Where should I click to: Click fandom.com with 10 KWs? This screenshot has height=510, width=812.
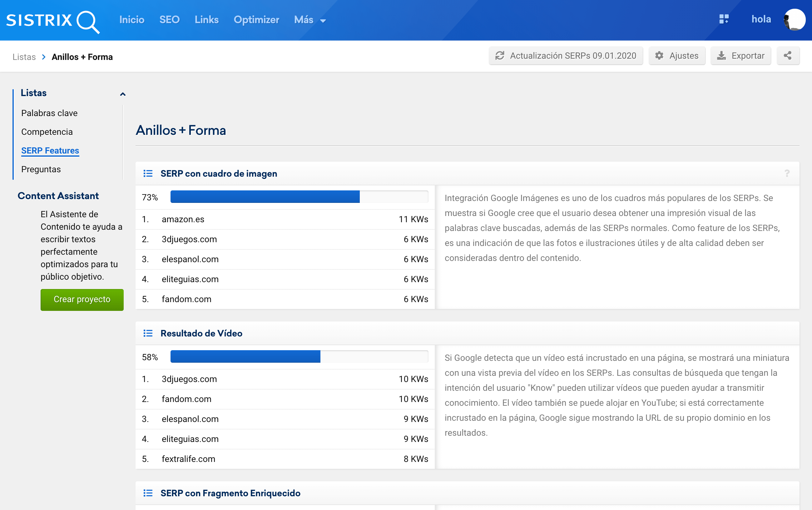285,399
